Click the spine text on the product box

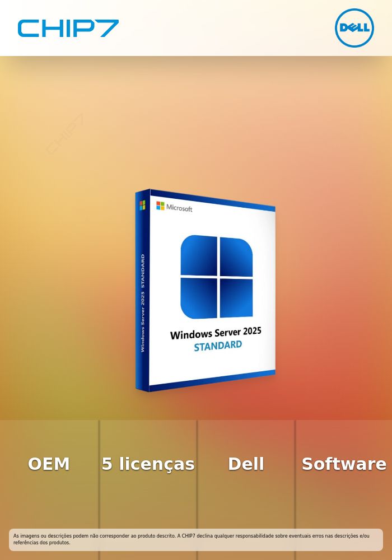pyautogui.click(x=143, y=303)
